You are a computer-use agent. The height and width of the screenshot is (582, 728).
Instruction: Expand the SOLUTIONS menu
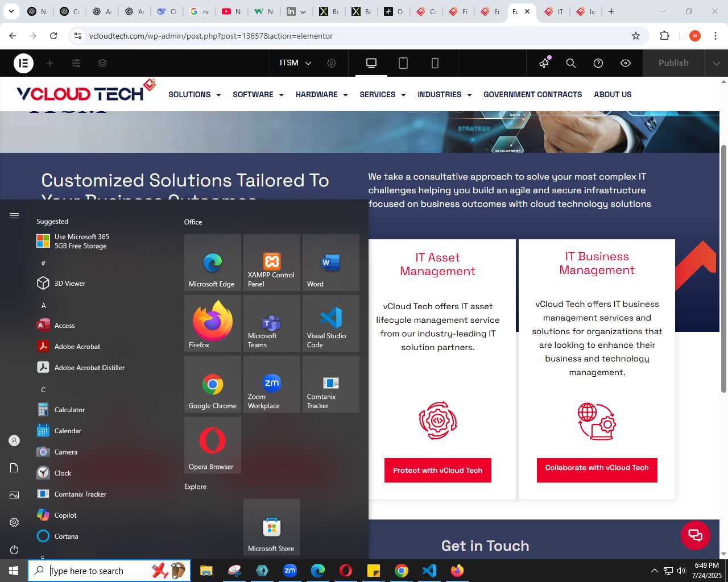click(195, 94)
